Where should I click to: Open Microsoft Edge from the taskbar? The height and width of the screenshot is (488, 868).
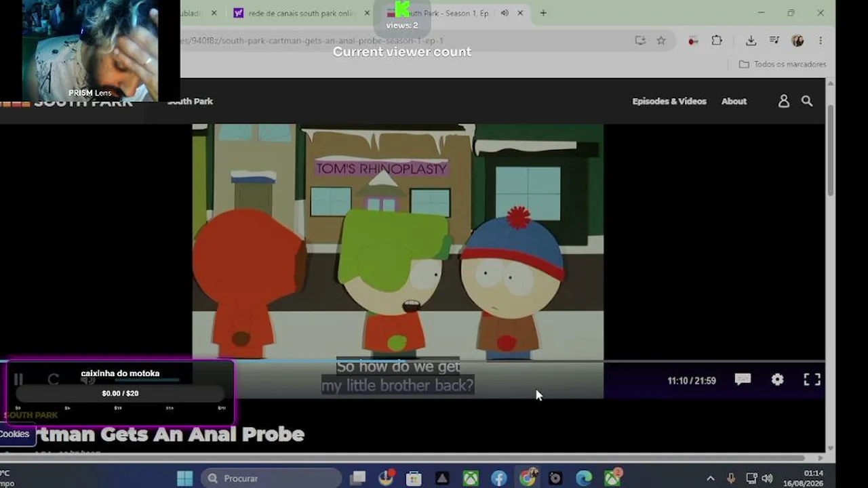coord(584,479)
